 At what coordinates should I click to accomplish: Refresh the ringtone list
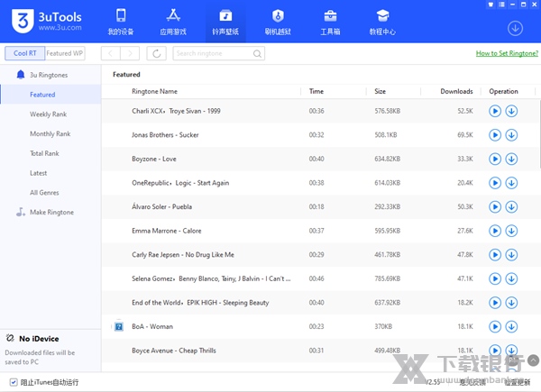coord(156,53)
